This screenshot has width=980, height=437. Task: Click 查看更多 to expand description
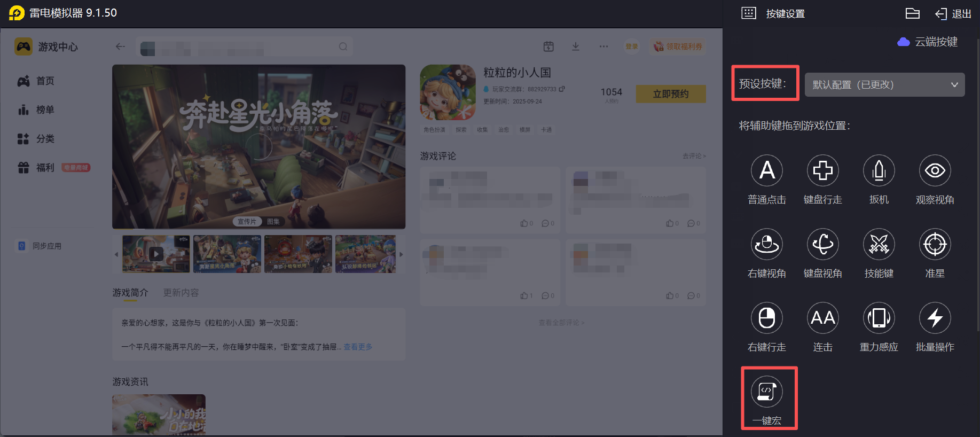[x=358, y=347]
